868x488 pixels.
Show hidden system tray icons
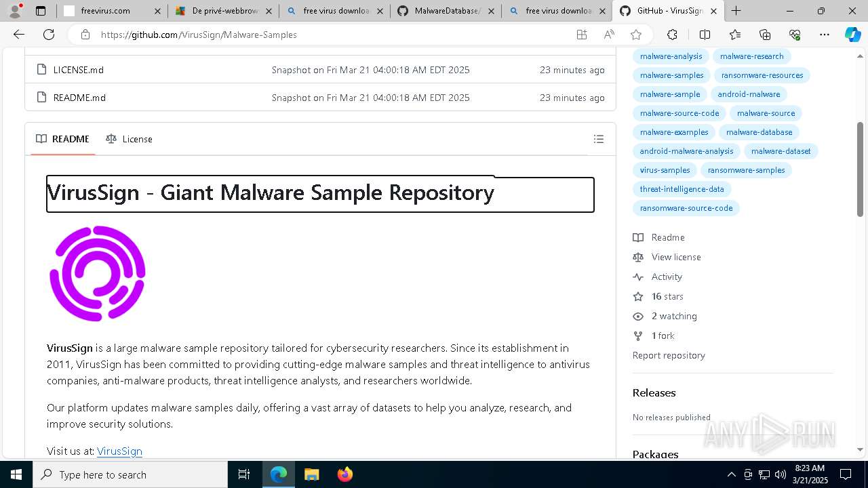pos(731,474)
